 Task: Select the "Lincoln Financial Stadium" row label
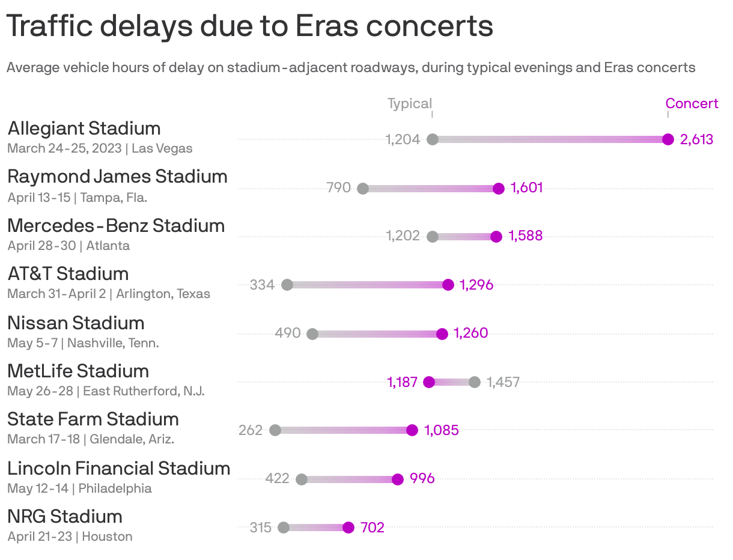118,468
